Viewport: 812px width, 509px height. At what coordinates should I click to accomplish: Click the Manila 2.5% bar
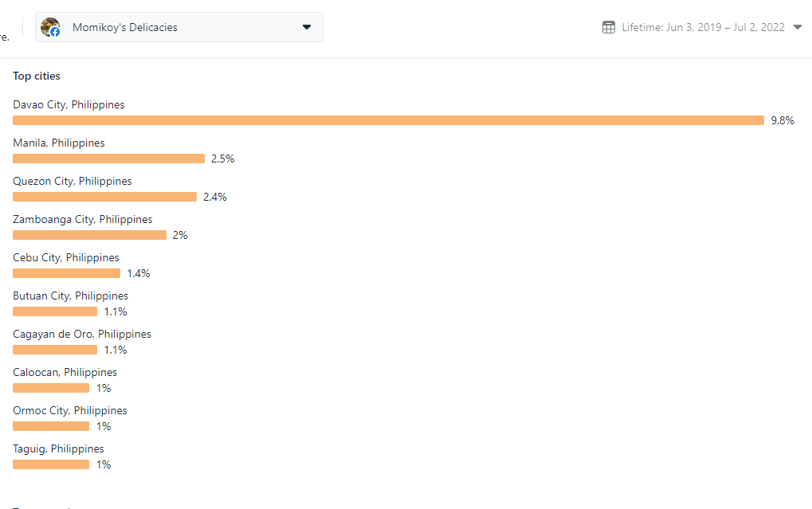(x=108, y=159)
